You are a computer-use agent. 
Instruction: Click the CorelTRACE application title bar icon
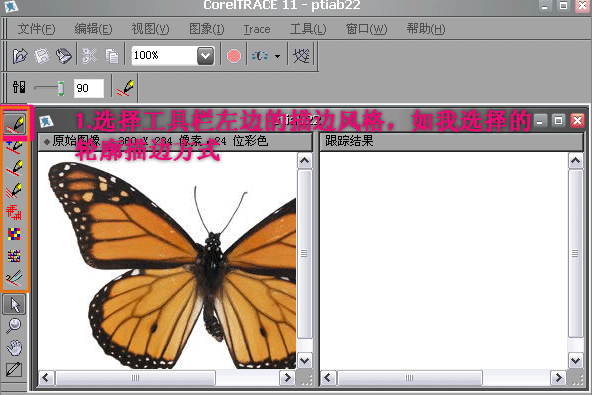click(11, 6)
